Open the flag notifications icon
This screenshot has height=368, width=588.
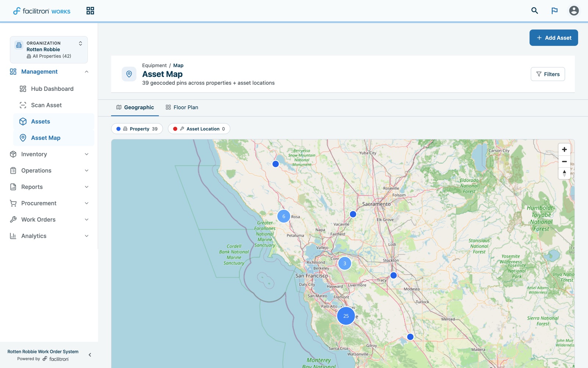[x=555, y=11]
